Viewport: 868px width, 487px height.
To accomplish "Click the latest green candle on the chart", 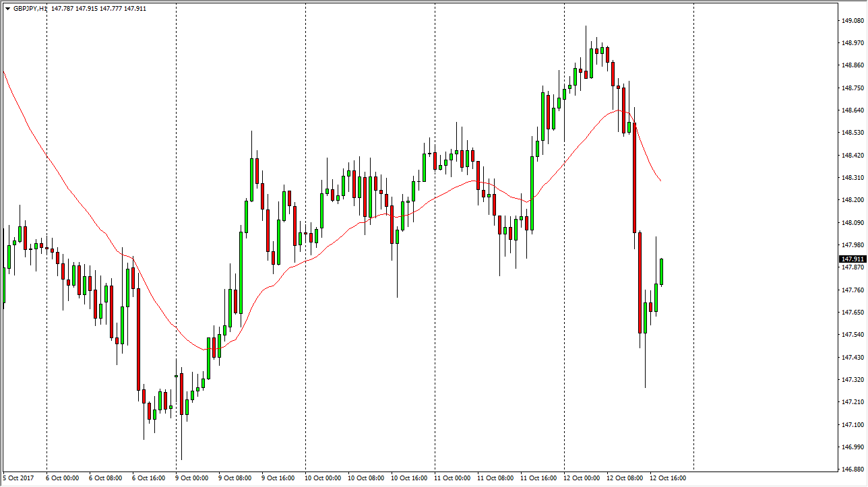I will coord(662,271).
